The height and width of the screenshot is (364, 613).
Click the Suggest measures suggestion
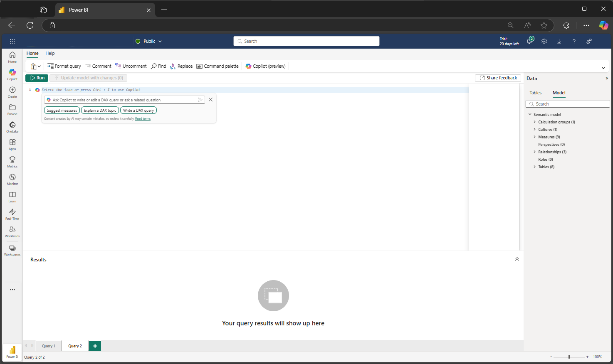[62, 111]
